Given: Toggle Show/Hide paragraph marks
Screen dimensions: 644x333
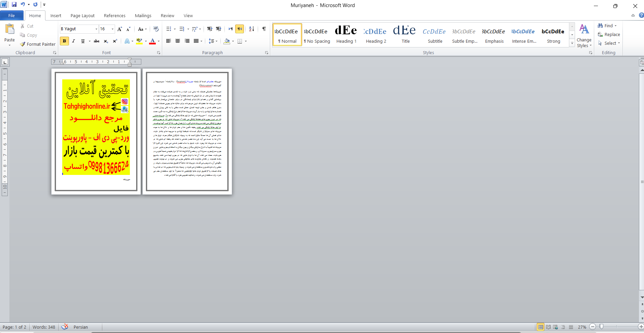Looking at the screenshot, I should click(264, 29).
